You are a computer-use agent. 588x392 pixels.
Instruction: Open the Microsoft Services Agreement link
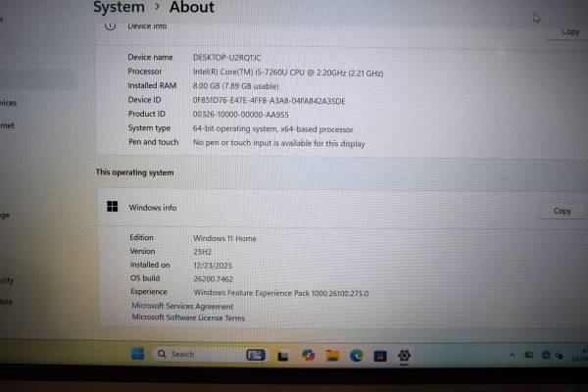coord(182,306)
